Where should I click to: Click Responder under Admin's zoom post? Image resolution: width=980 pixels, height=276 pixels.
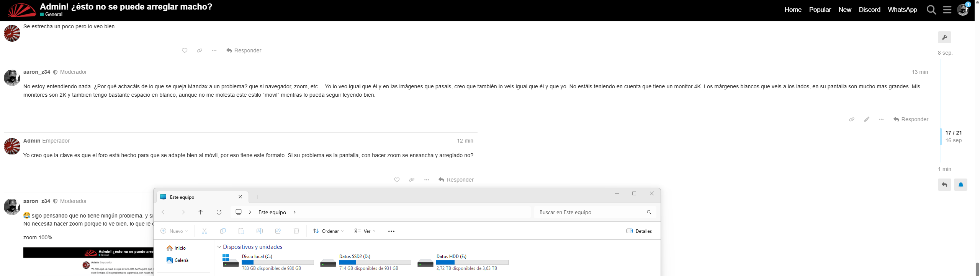456,180
